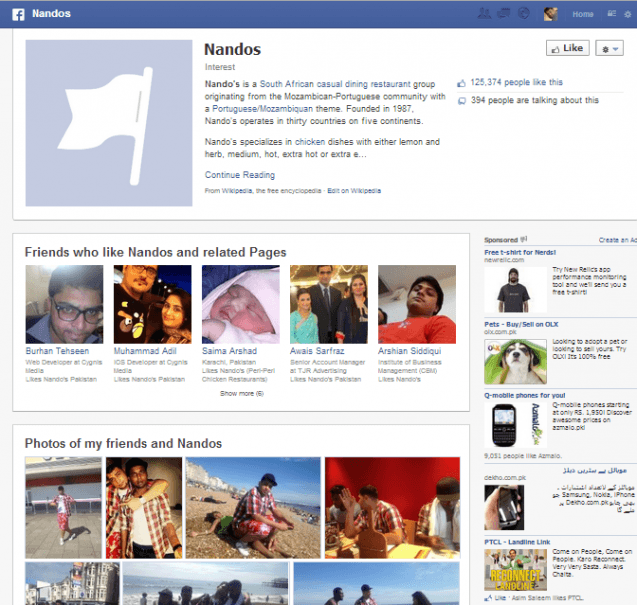The image size is (637, 605).
Task: Open Awais Sarfraz's profile photo
Action: click(329, 304)
